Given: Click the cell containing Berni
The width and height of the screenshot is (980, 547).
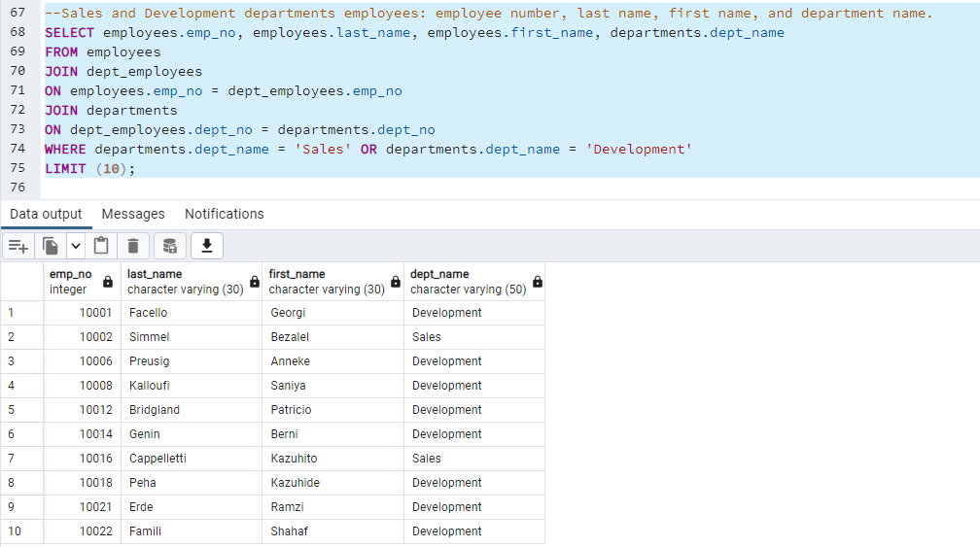Looking at the screenshot, I should point(333,434).
